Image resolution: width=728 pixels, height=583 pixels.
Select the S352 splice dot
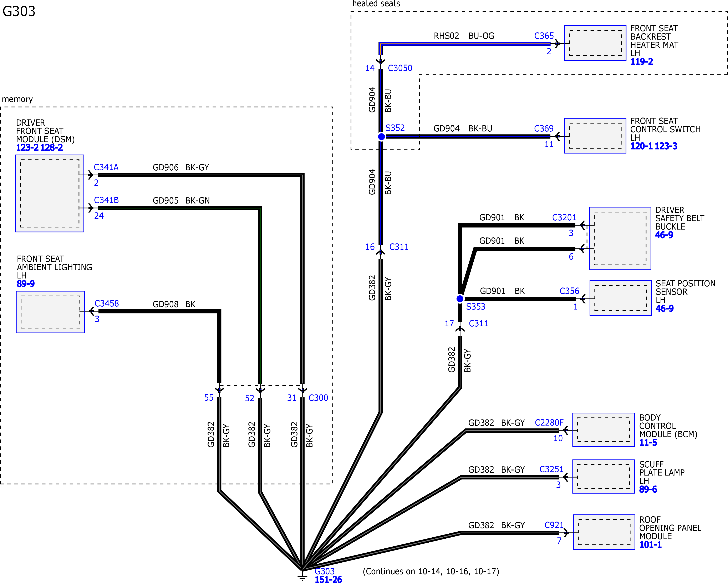click(381, 136)
